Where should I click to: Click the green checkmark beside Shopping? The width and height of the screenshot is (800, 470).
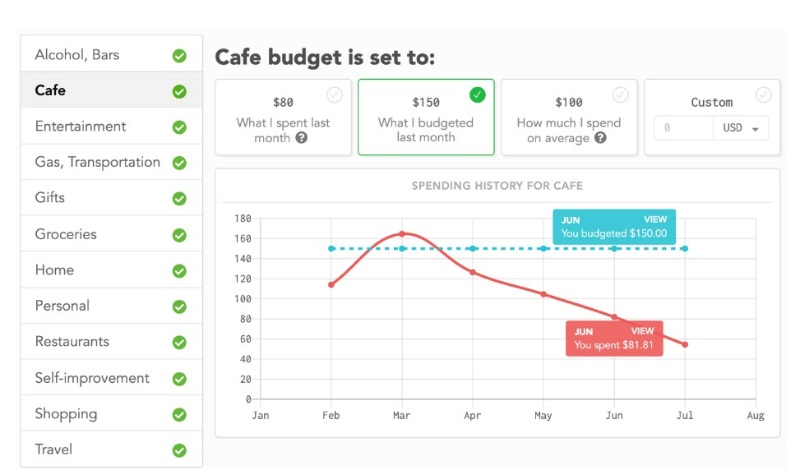click(179, 414)
